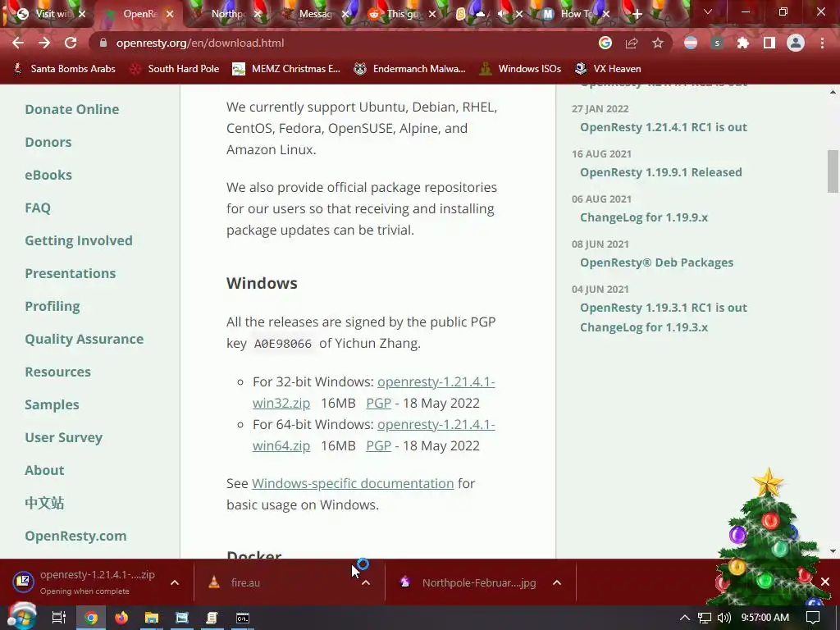This screenshot has height=630, width=840.
Task: Open FAQ sidebar link
Action: (38, 208)
